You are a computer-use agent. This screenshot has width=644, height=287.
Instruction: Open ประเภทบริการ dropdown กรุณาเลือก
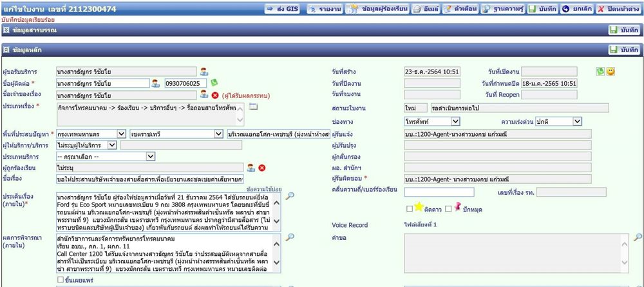click(106, 156)
